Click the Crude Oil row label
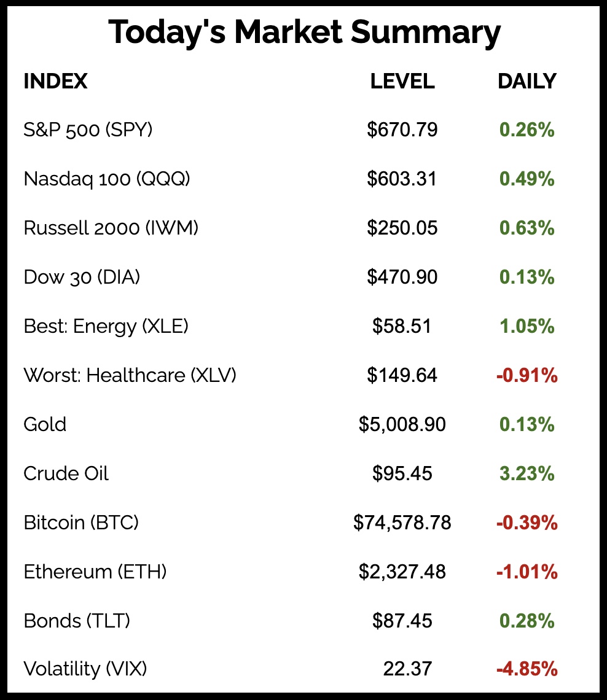This screenshot has width=607, height=700. click(66, 473)
